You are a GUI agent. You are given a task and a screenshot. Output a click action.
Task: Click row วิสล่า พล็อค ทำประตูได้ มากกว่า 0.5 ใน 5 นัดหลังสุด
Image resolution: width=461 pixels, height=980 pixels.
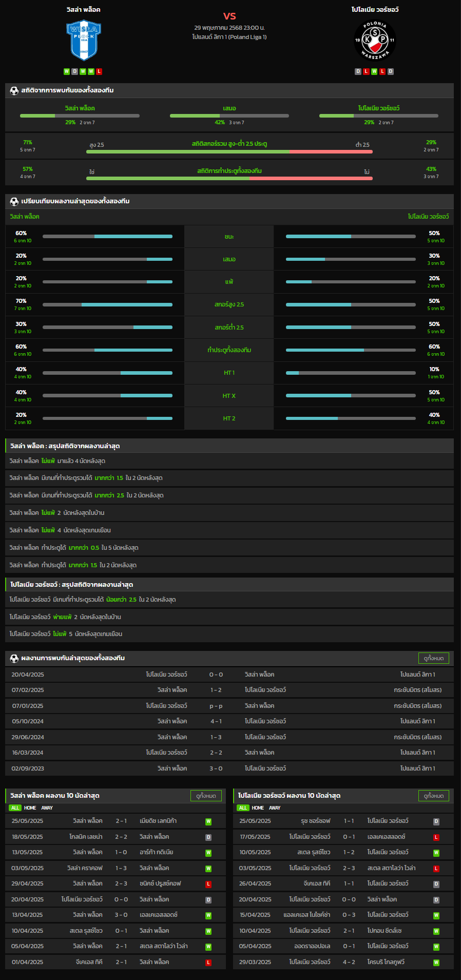[x=229, y=548]
